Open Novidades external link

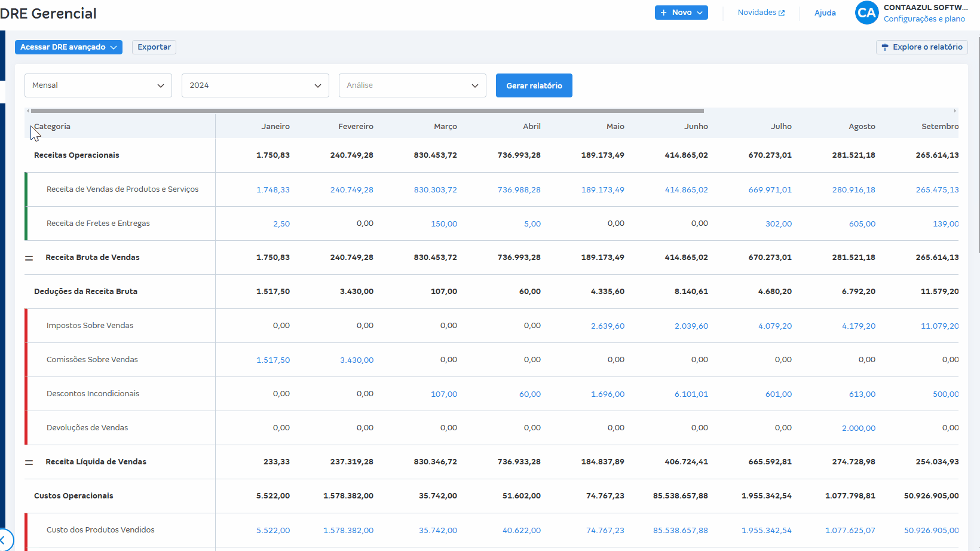(x=761, y=13)
